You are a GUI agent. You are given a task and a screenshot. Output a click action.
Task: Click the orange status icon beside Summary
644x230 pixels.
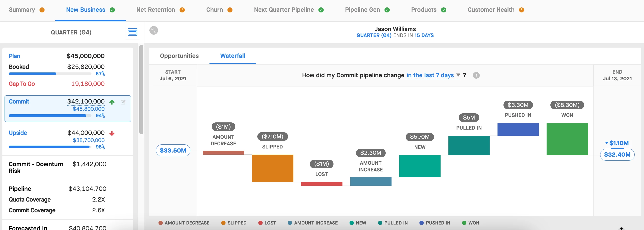tap(42, 10)
